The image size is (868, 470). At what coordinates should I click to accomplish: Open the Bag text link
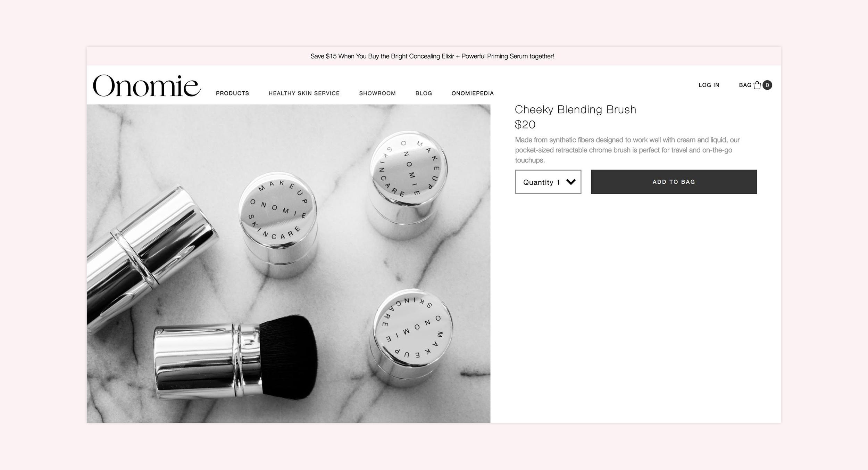click(745, 85)
